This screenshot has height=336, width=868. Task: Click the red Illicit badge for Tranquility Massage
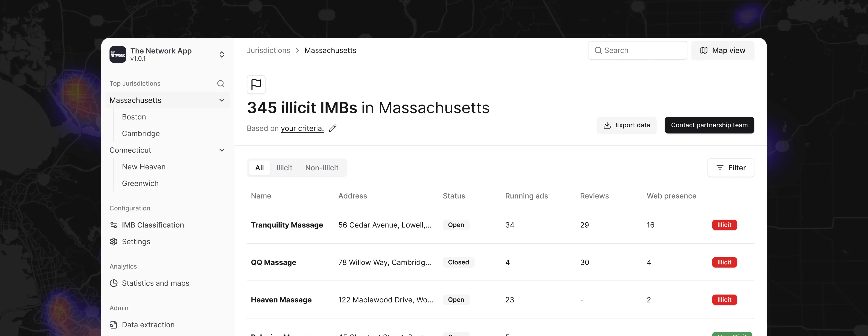point(724,225)
